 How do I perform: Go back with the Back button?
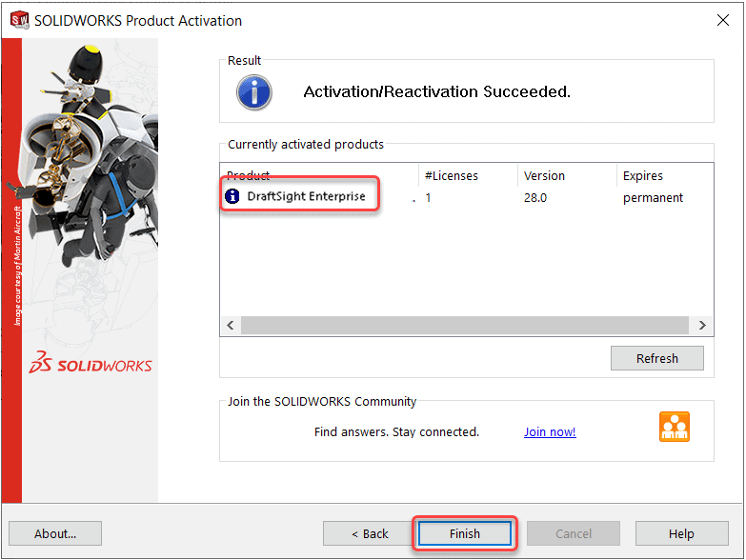point(369,533)
